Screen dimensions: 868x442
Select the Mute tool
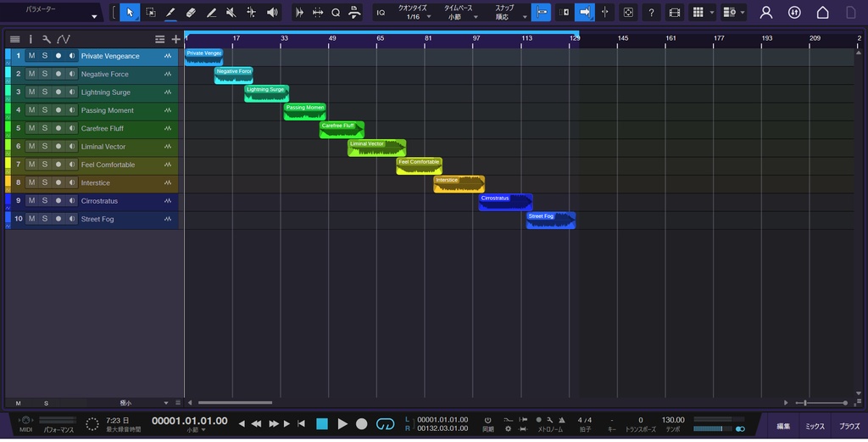pyautogui.click(x=231, y=12)
